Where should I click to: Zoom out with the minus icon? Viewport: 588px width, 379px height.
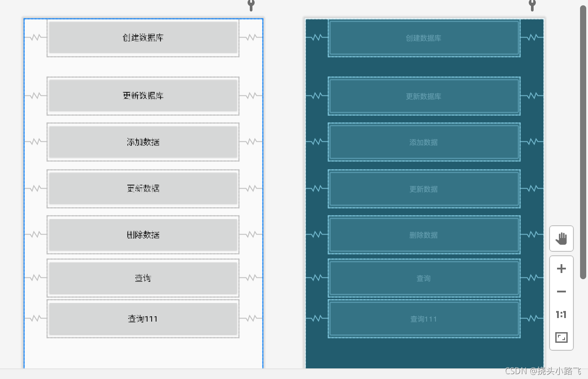click(x=561, y=292)
